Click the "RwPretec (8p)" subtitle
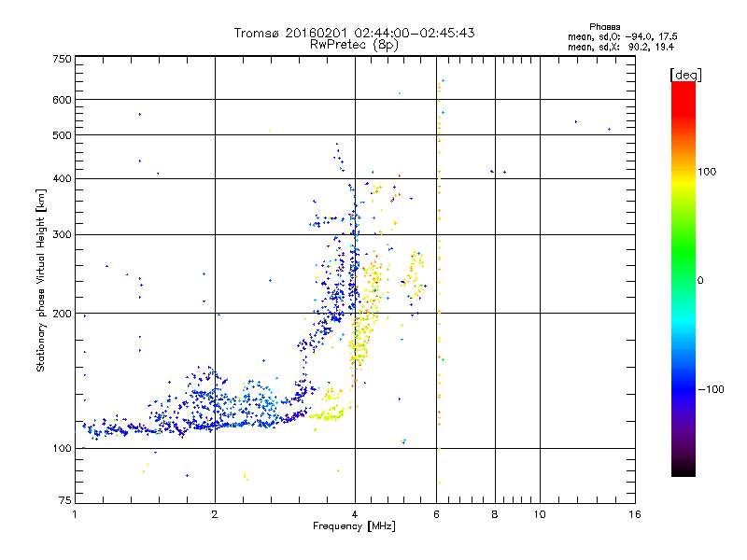This screenshot has height=560, width=747. pyautogui.click(x=354, y=45)
